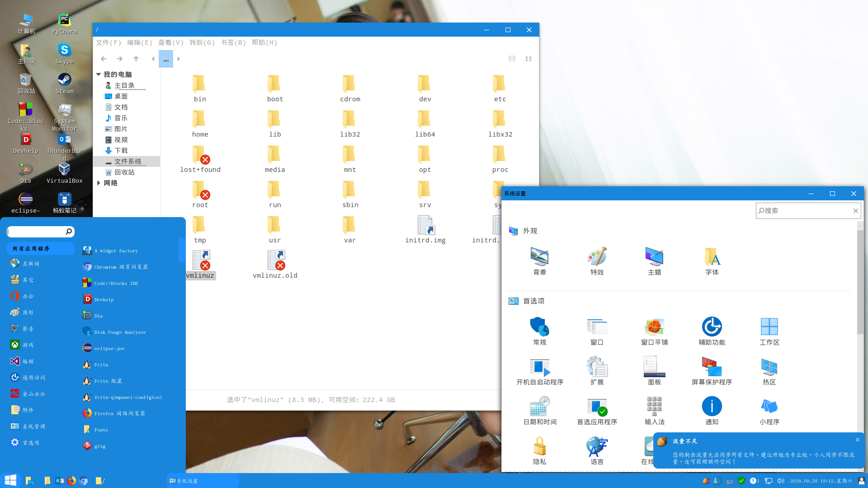Launch PyCharm from the desktop
Viewport: 868px width, 488px height.
(64, 24)
